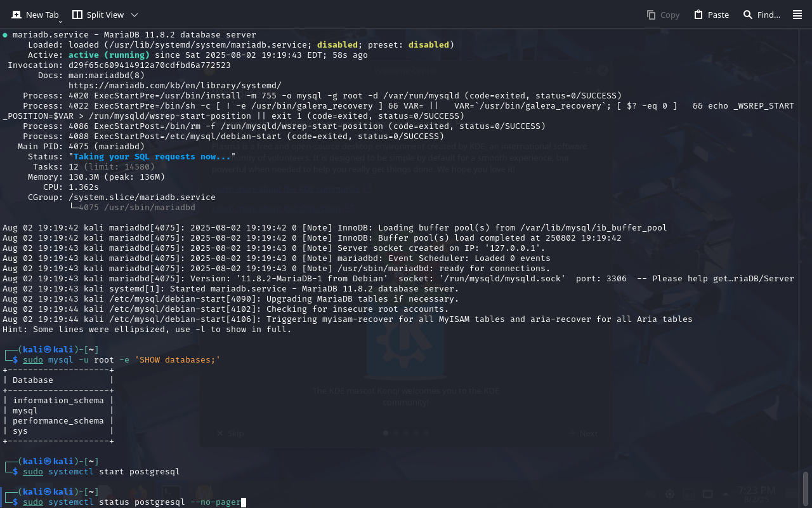This screenshot has height=508, width=812.
Task: Click the '4075 /usr/sbin/mariadbd' cgroup process entry
Action: point(137,207)
